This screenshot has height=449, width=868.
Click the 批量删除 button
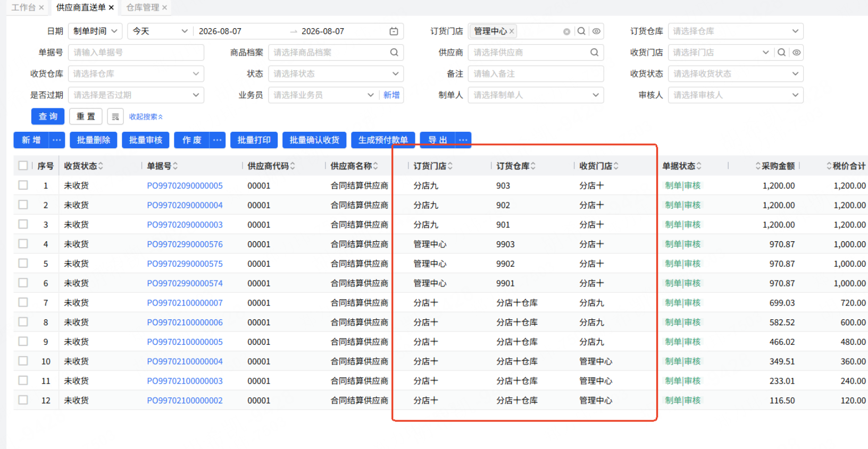94,140
